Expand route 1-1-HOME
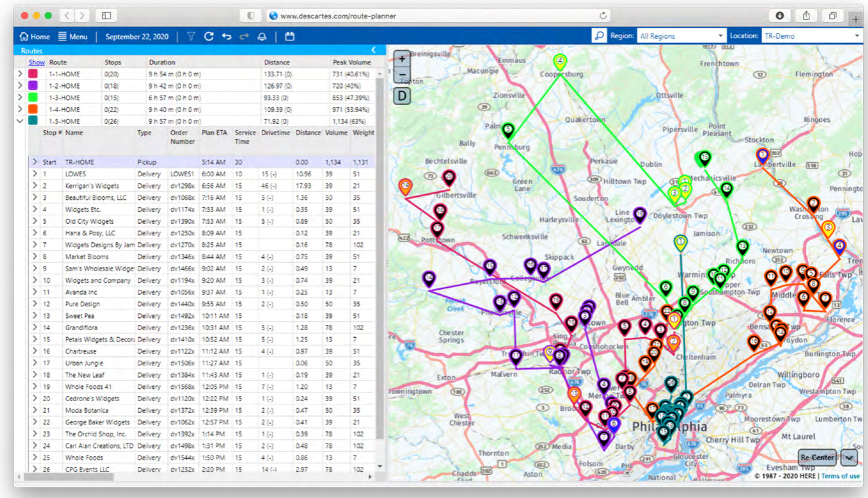The width and height of the screenshot is (868, 498). coord(20,74)
